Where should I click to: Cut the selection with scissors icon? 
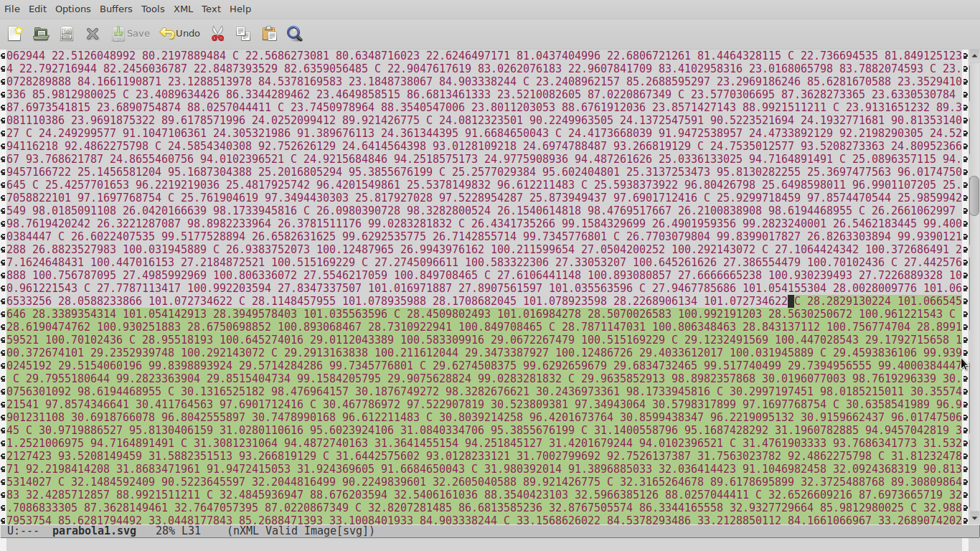218,34
